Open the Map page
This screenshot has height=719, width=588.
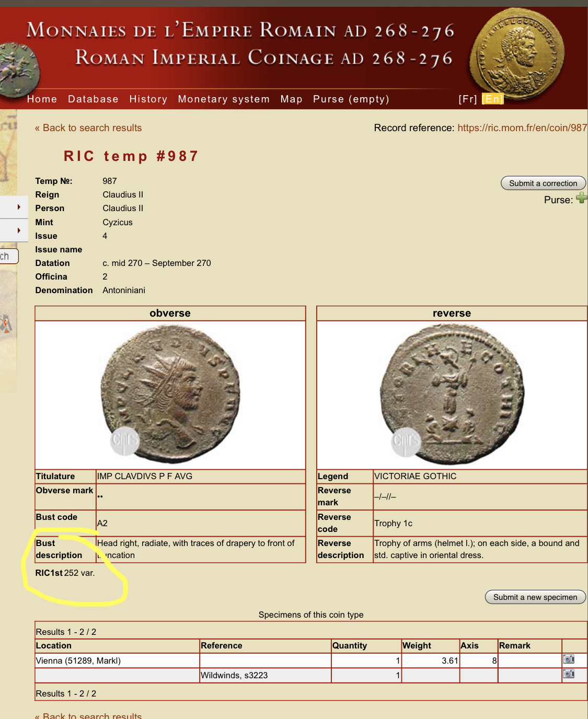(291, 99)
